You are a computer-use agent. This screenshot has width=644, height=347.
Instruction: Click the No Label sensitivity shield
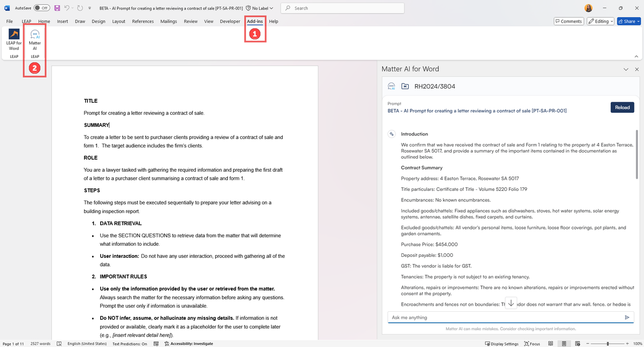click(x=249, y=8)
